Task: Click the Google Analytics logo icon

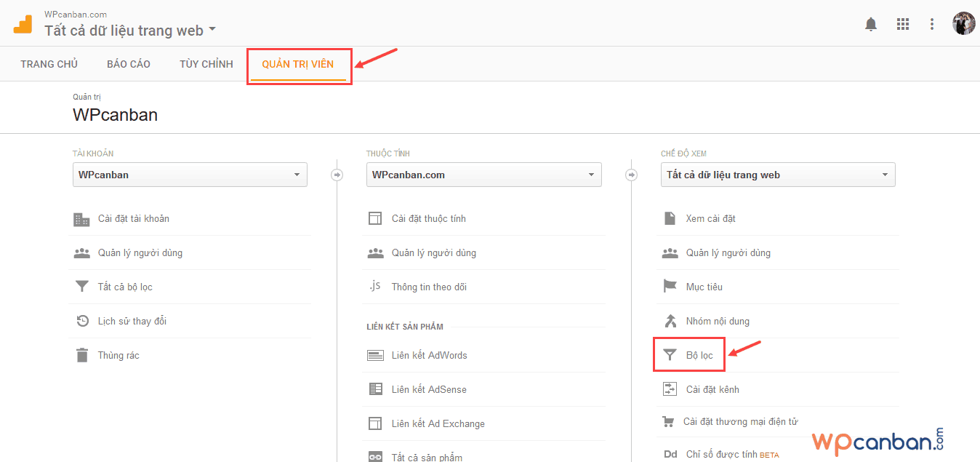Action: 23,24
